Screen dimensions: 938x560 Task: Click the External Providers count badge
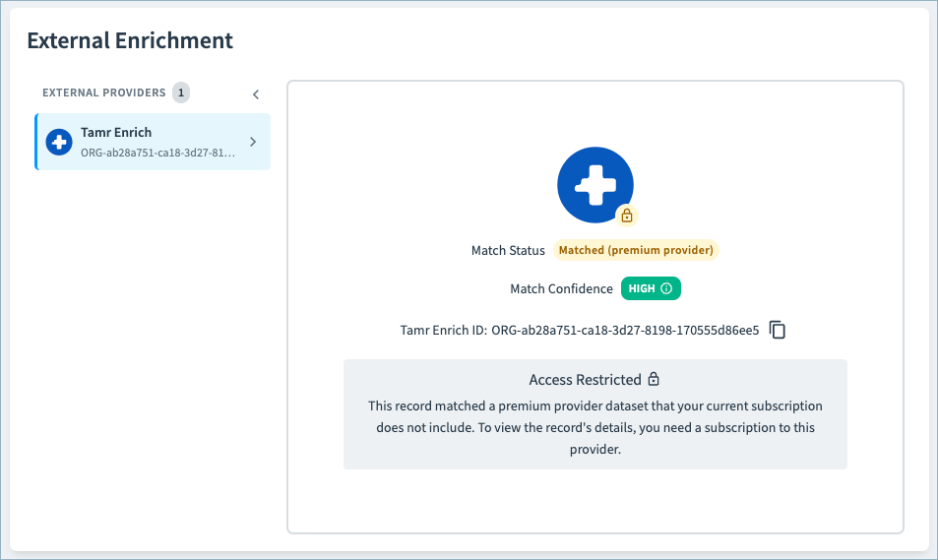[x=181, y=93]
